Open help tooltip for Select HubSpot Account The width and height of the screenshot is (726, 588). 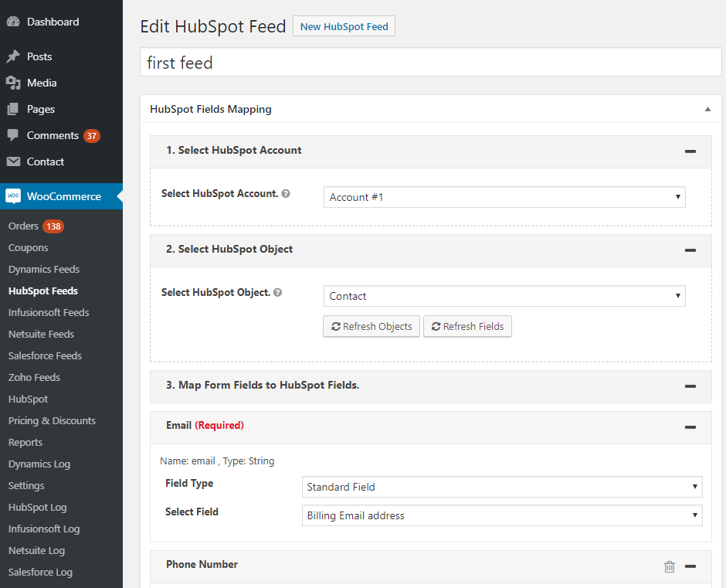(286, 194)
